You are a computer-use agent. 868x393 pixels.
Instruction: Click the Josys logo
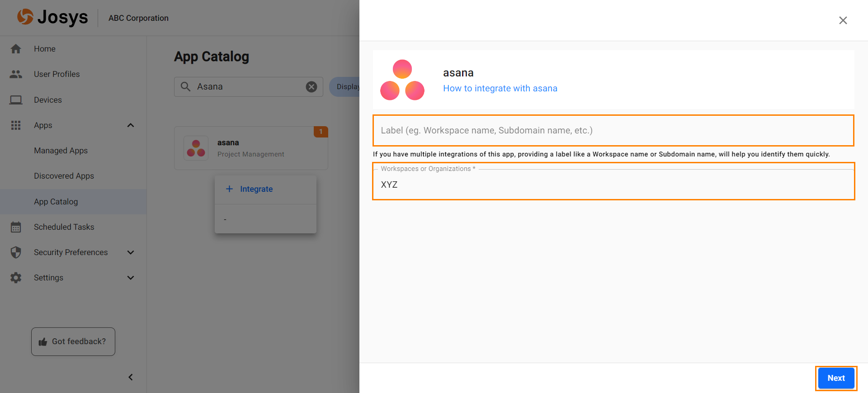click(52, 18)
